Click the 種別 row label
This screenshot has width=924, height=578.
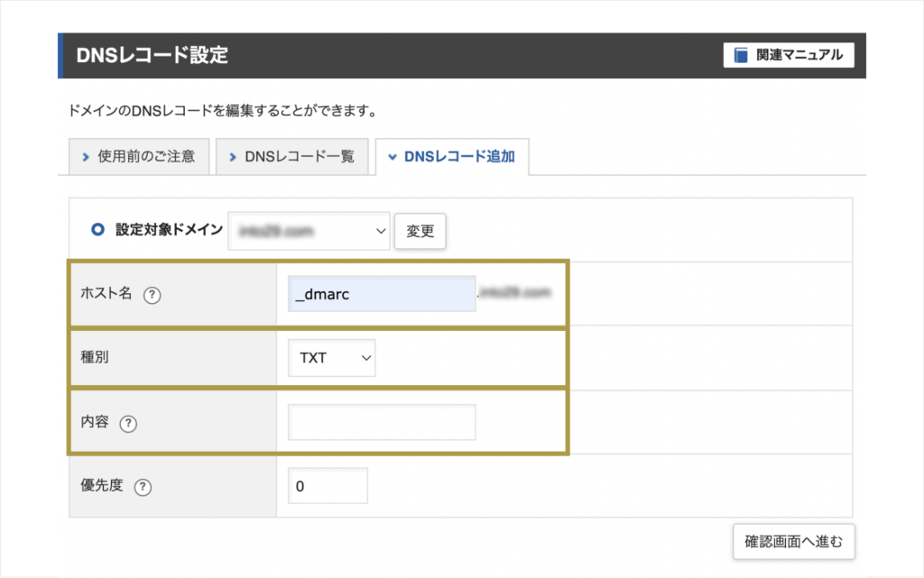[94, 357]
